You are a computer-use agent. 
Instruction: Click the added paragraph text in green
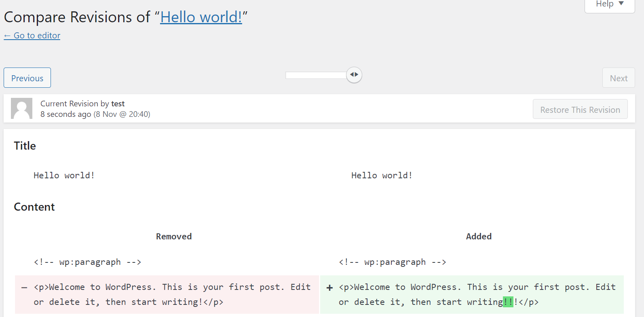click(x=477, y=294)
